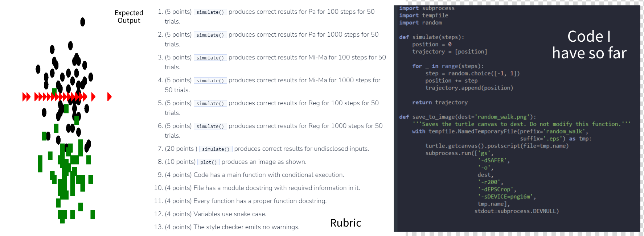Screen dimensions: 644x236
Task: Click code line 'trajectory = [position]'
Action: tap(450, 51)
